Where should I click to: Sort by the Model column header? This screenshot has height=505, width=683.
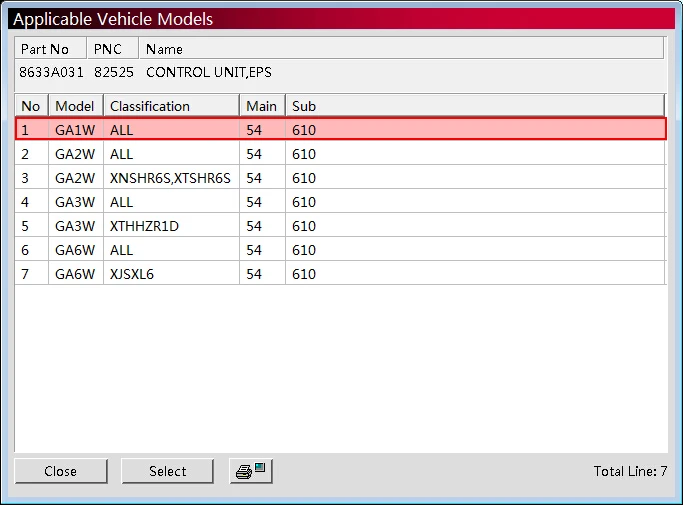click(x=76, y=106)
